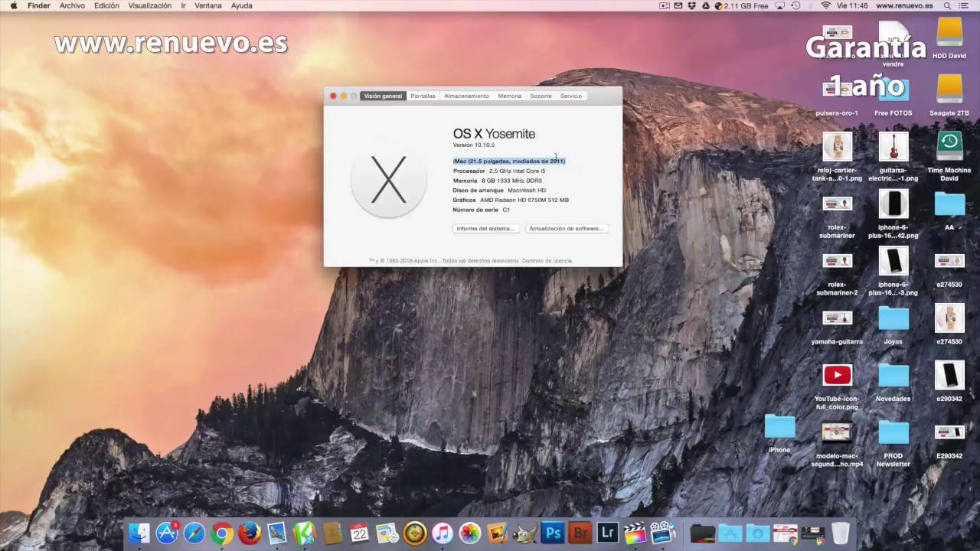This screenshot has width=980, height=551.
Task: Click Informe del sistema button
Action: 486,228
